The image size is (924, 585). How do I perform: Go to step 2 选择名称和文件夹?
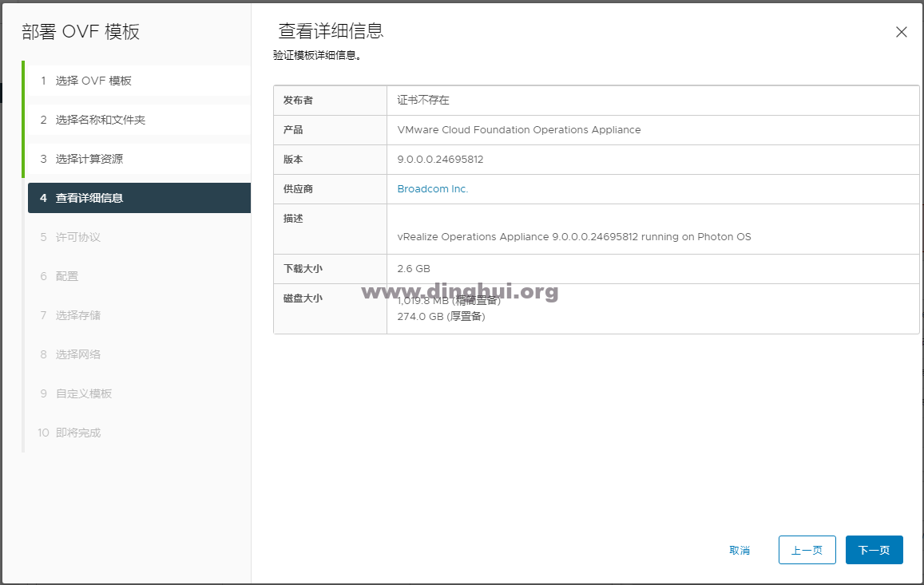(139, 120)
